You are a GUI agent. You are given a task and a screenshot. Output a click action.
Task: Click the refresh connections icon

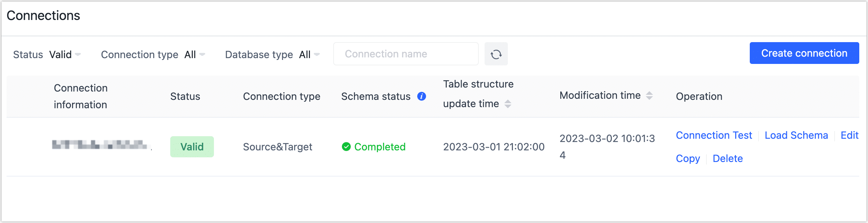tap(496, 54)
